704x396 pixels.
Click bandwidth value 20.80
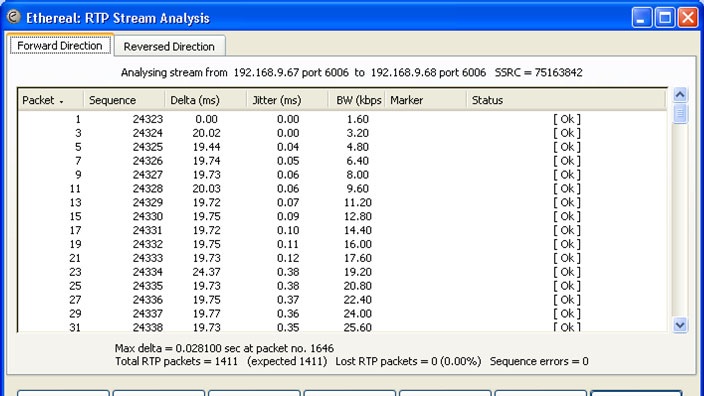coord(358,286)
